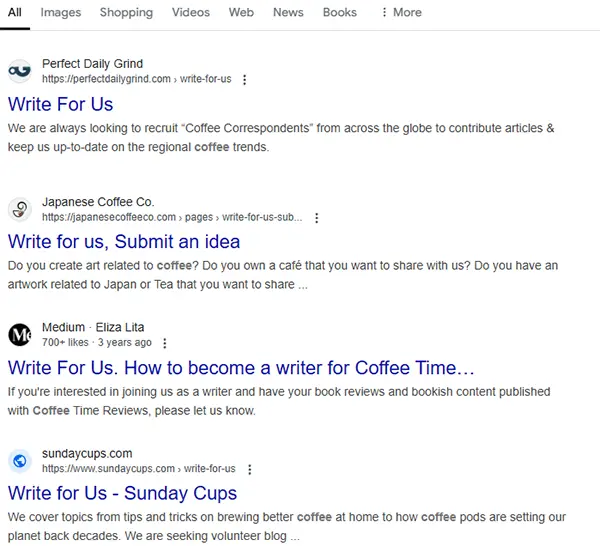The image size is (600, 546).
Task: Open the "Write For Us" Perfect Daily Grind link
Action: [x=60, y=104]
